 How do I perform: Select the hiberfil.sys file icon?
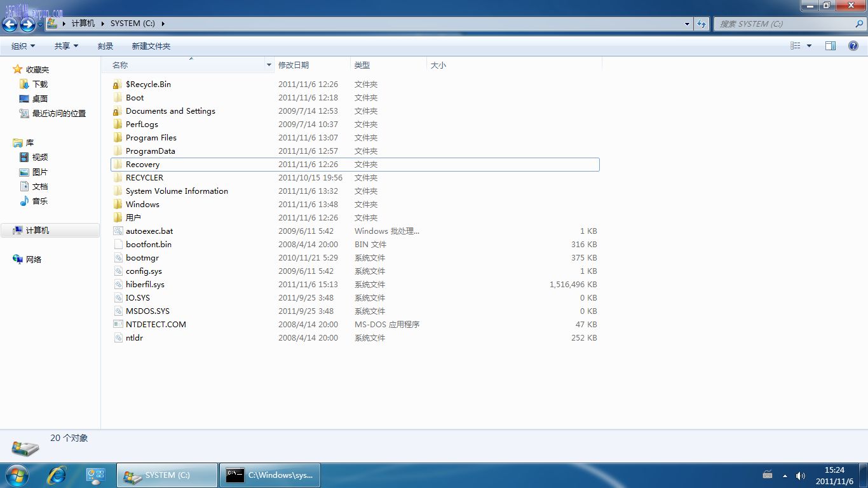[x=117, y=285]
